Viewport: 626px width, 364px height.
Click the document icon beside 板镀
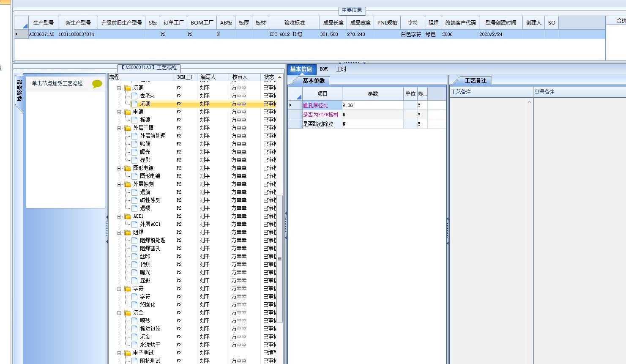tap(134, 120)
